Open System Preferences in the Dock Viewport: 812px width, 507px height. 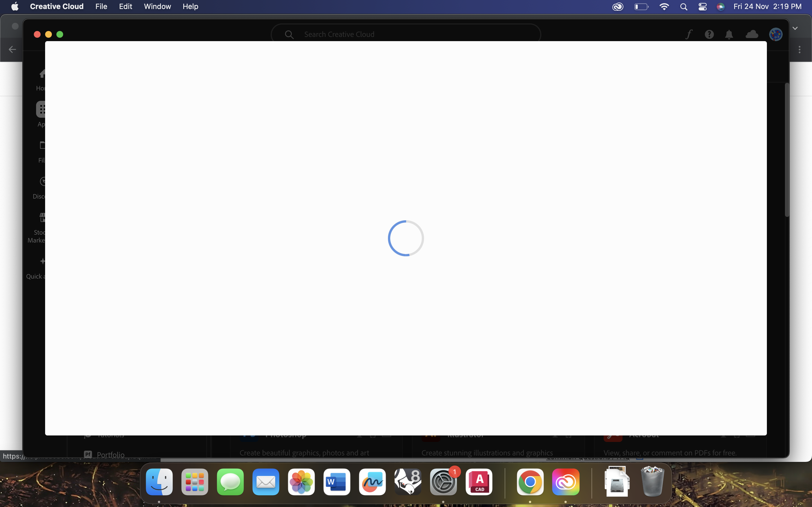pyautogui.click(x=443, y=481)
